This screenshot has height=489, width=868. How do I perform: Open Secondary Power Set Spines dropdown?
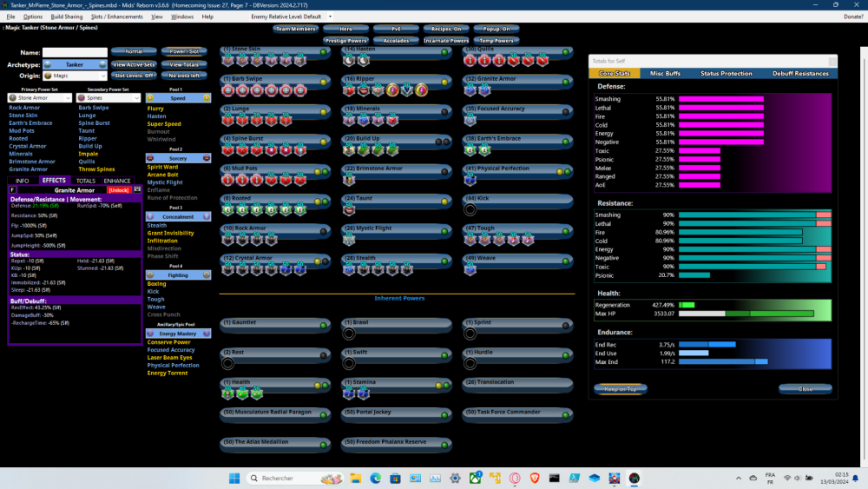(108, 98)
